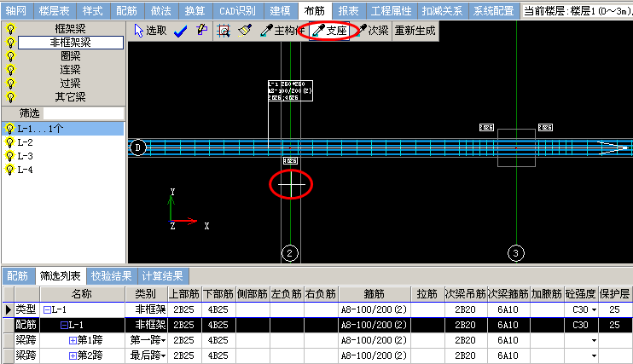Image resolution: width=633 pixels, height=364 pixels.
Task: Open the 系统配置 tab
Action: (494, 11)
